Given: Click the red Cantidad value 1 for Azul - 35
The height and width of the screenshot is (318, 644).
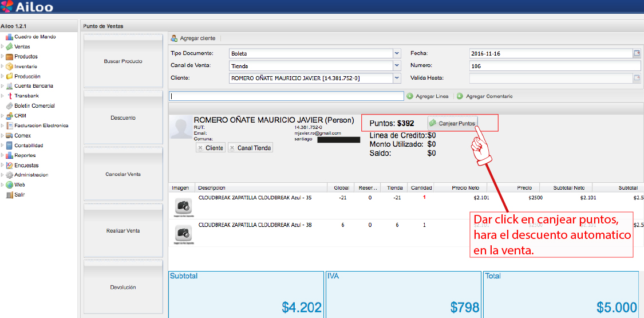Looking at the screenshot, I should pos(424,198).
